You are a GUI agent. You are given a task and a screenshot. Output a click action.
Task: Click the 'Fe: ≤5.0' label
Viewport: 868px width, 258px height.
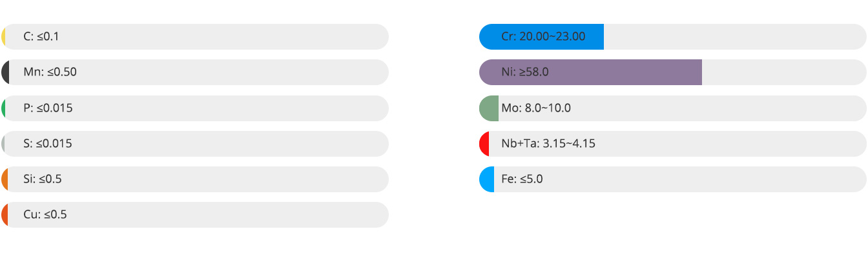pos(522,179)
